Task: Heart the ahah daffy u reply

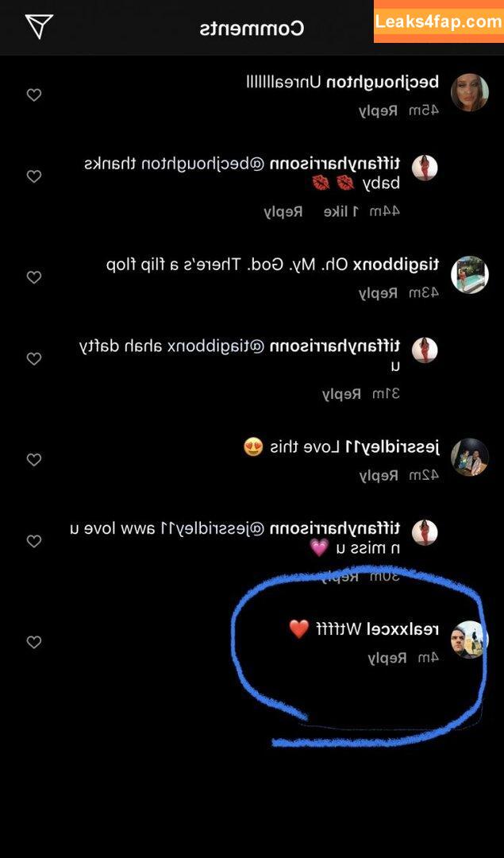Action: (34, 359)
